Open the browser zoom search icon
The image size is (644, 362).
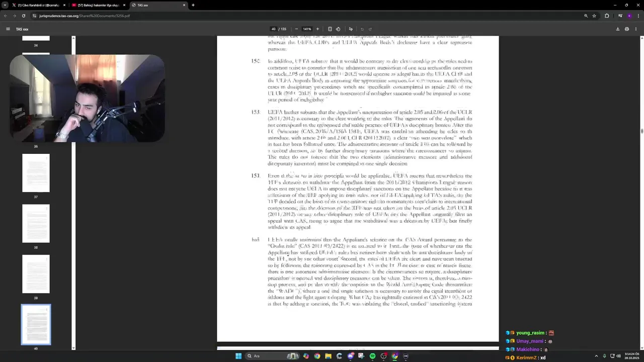[586, 16]
